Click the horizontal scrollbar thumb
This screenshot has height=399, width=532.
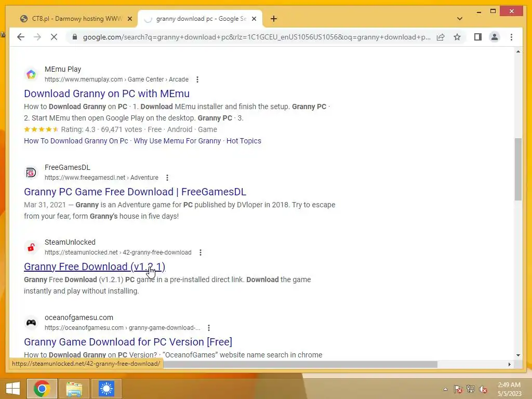300,364
